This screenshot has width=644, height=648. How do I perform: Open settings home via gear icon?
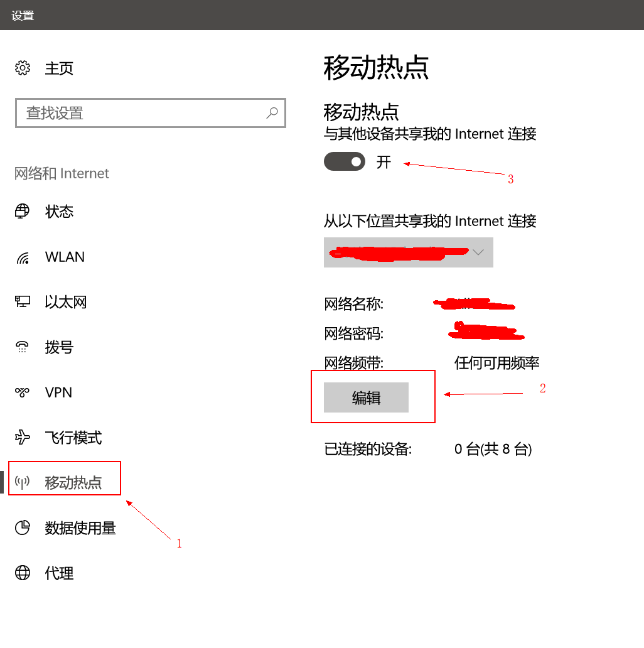[23, 68]
